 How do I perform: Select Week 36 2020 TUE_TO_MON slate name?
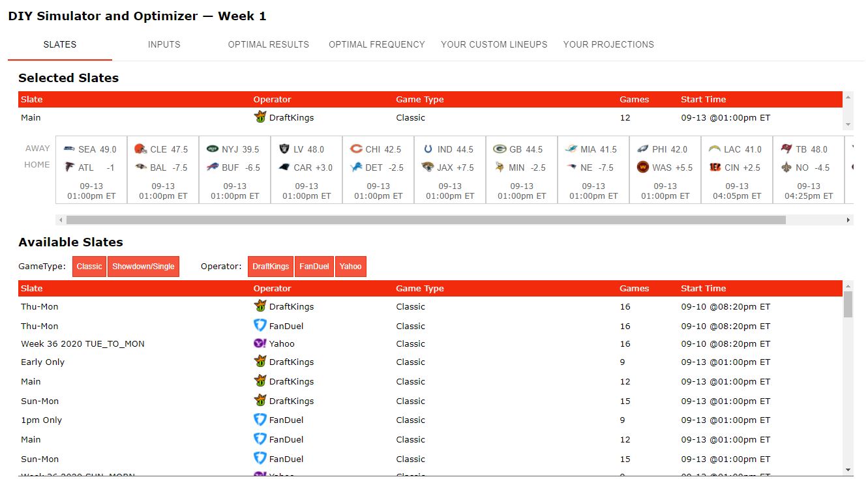(83, 343)
